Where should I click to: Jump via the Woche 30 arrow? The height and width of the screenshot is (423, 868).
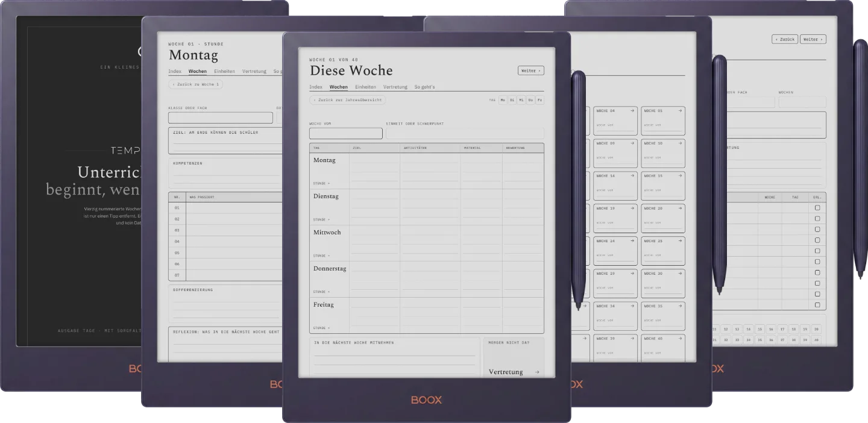point(680,273)
